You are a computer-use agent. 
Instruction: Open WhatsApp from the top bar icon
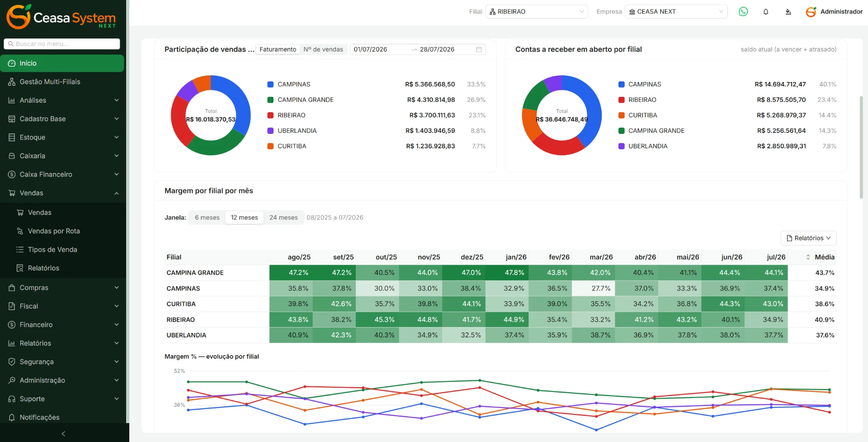pyautogui.click(x=743, y=12)
